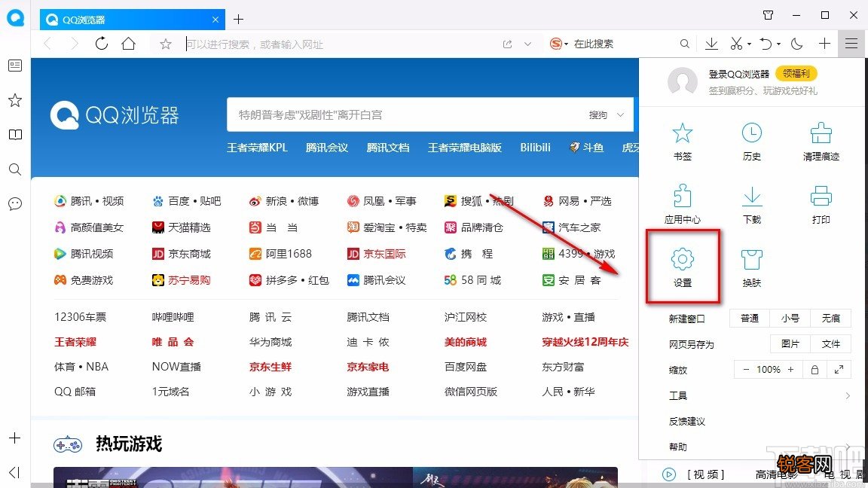Click the search magnifier in toolbar
This screenshot has width=868, height=488.
[685, 44]
